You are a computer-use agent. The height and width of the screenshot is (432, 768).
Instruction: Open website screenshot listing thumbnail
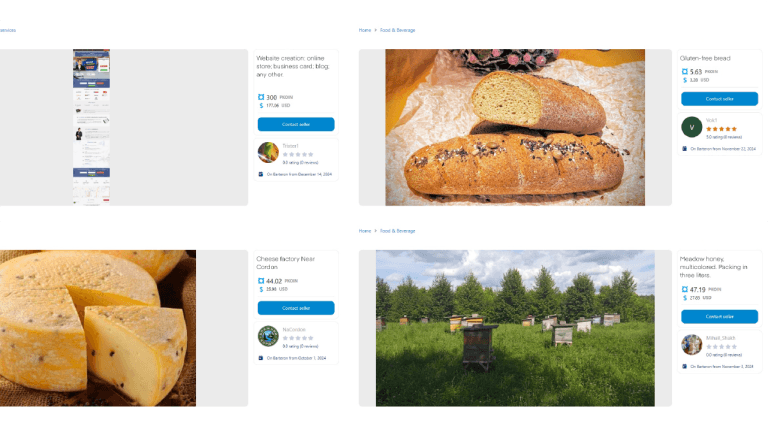point(92,127)
